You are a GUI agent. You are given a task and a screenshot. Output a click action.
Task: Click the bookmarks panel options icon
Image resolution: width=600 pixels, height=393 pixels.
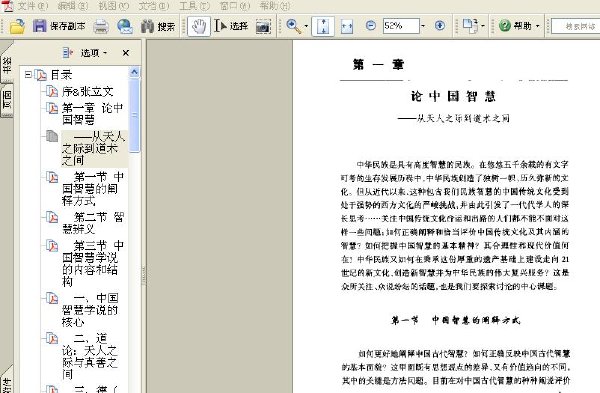[x=67, y=52]
